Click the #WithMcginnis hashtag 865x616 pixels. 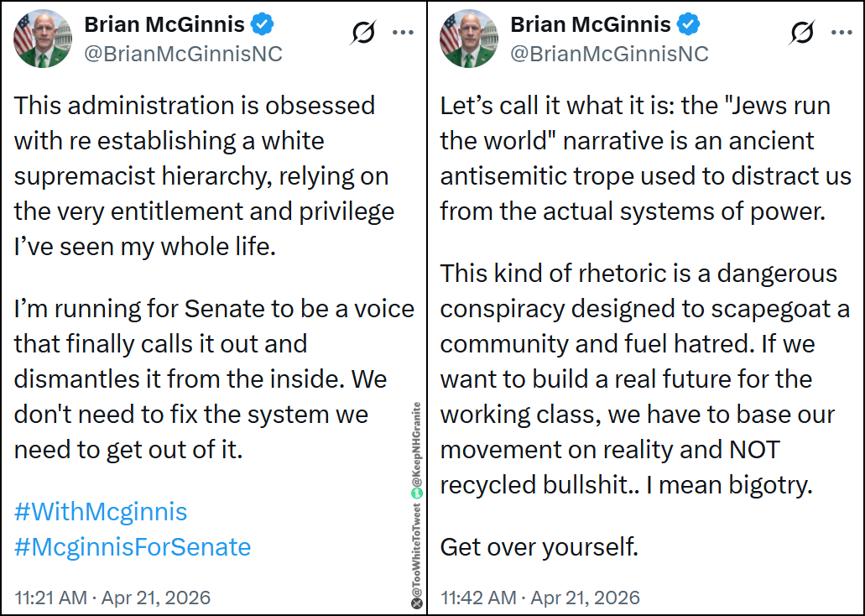click(x=101, y=511)
